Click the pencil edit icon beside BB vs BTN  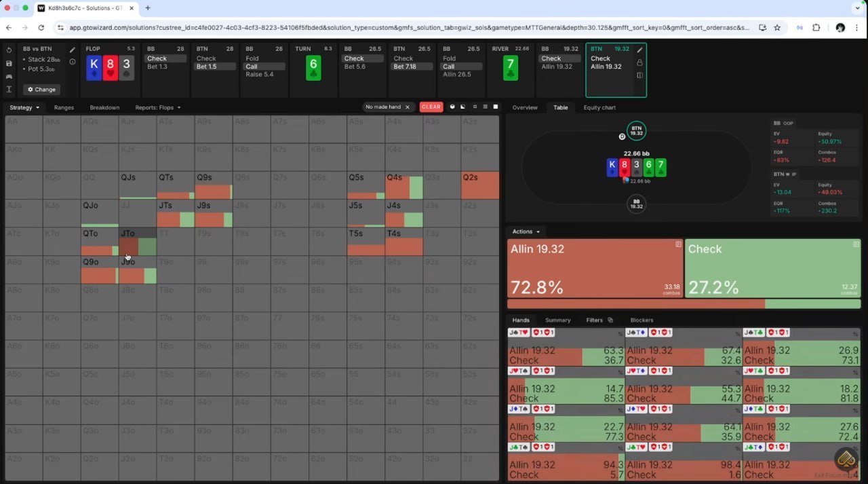pyautogui.click(x=73, y=50)
